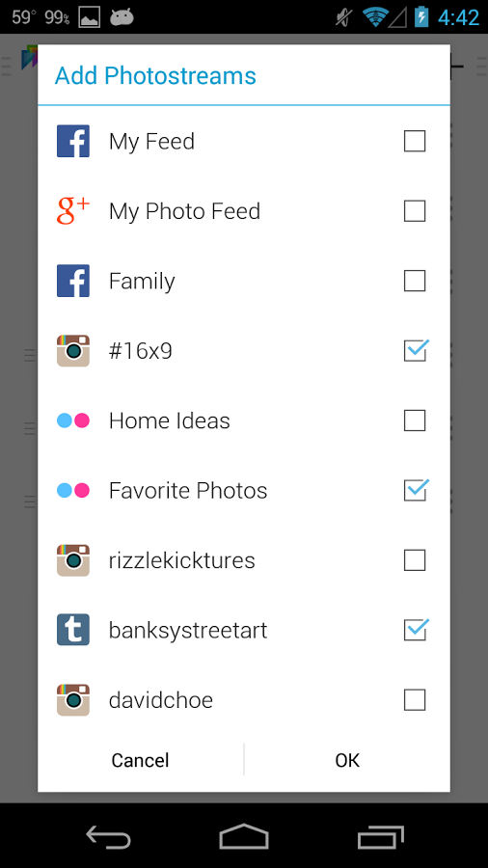Uncheck the Favorite Photos checkbox
Image resolution: width=488 pixels, height=868 pixels.
[416, 490]
